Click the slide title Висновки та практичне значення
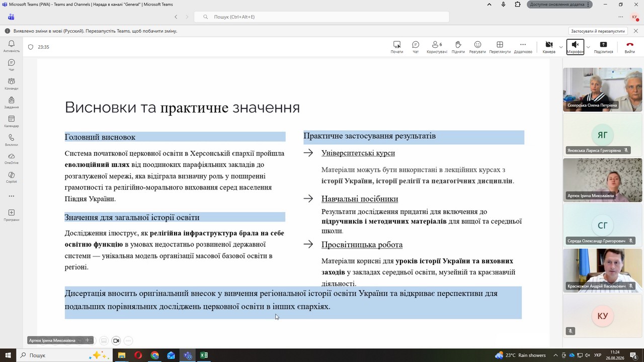The image size is (644, 362). pyautogui.click(x=182, y=108)
